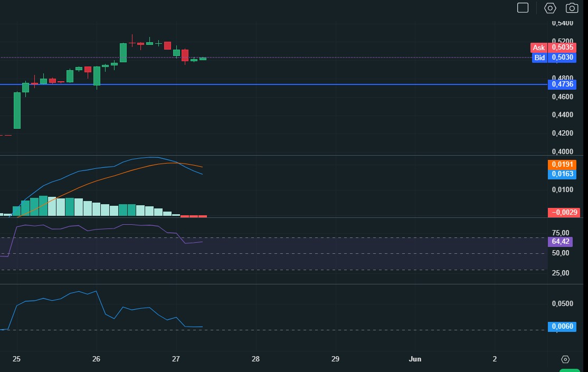Click the Bid price label 0,5030

coord(562,58)
